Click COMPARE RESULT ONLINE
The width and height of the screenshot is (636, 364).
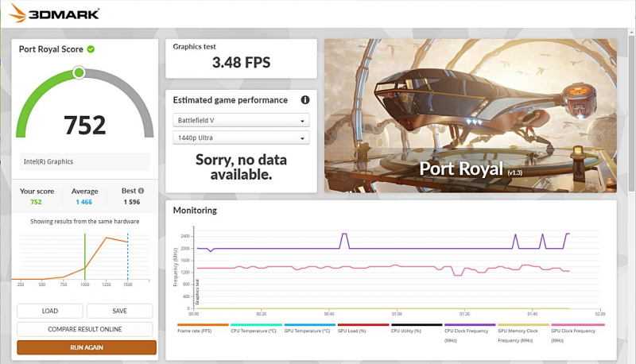86,329
